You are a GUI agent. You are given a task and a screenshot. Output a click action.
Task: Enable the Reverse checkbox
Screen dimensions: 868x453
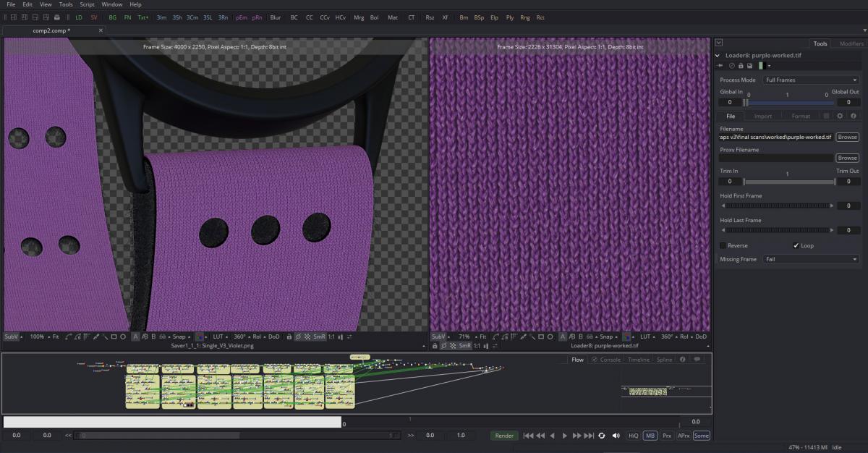click(723, 245)
